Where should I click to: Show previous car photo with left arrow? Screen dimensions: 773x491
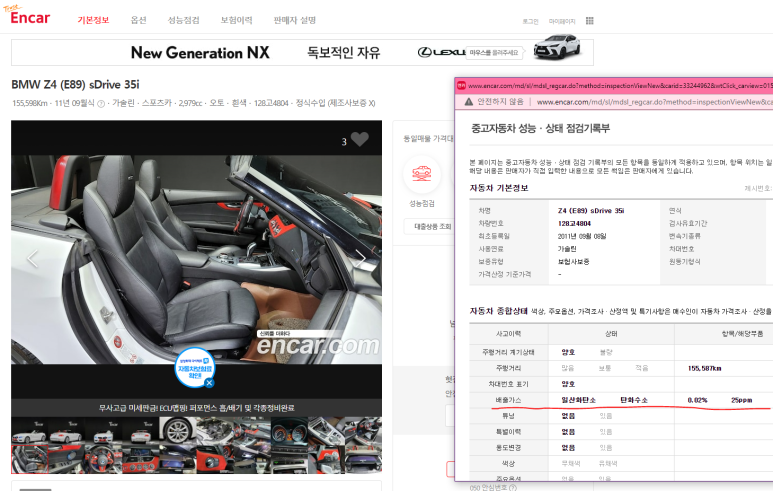click(x=33, y=258)
